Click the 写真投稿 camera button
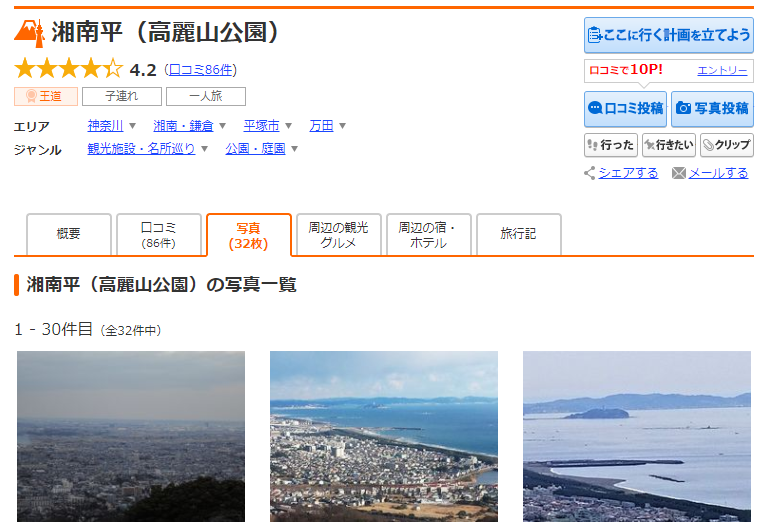This screenshot has height=528, width=763. tap(712, 109)
